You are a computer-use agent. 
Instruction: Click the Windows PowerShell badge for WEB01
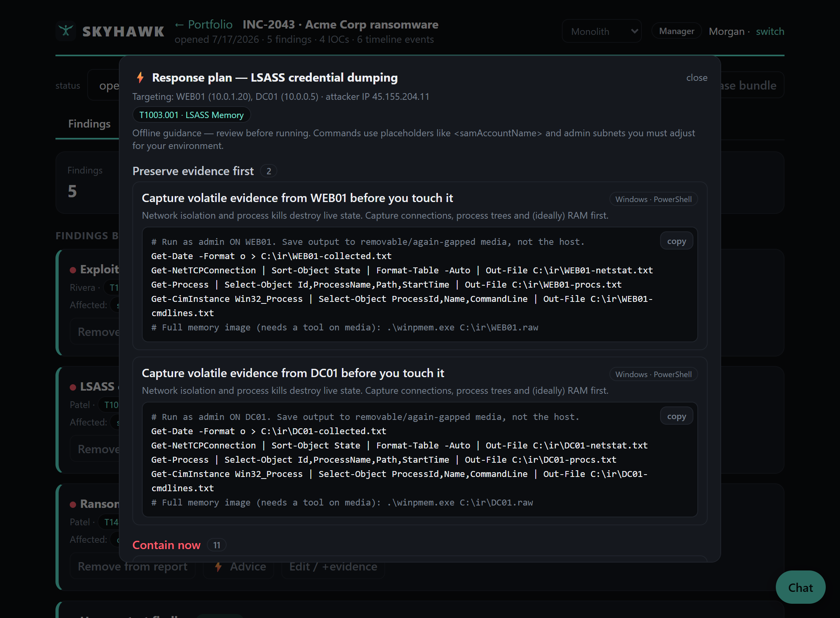pos(653,199)
